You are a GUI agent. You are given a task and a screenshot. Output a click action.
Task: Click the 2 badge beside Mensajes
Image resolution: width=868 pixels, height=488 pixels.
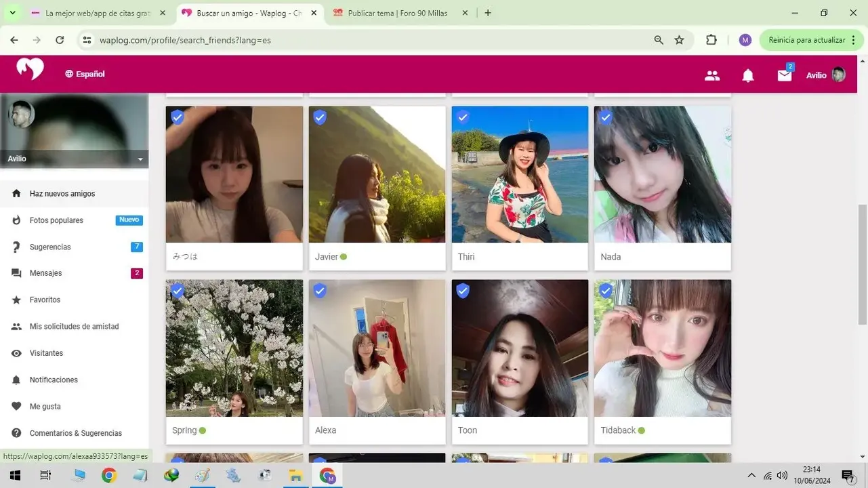coord(137,273)
